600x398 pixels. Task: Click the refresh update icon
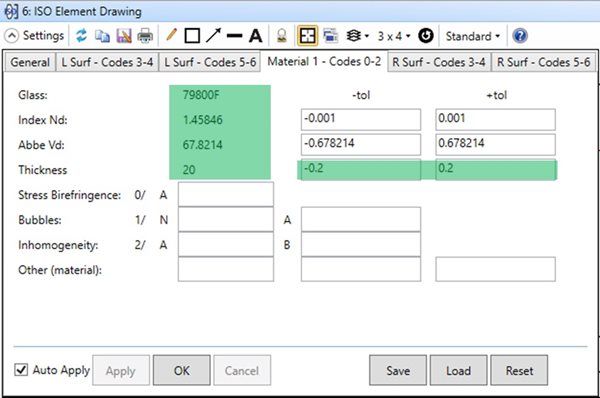point(81,36)
